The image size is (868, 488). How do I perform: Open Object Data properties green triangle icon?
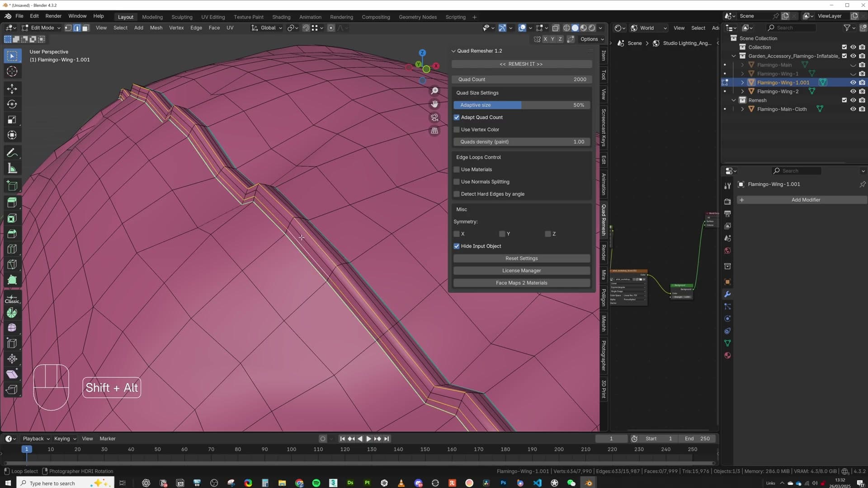tap(727, 343)
